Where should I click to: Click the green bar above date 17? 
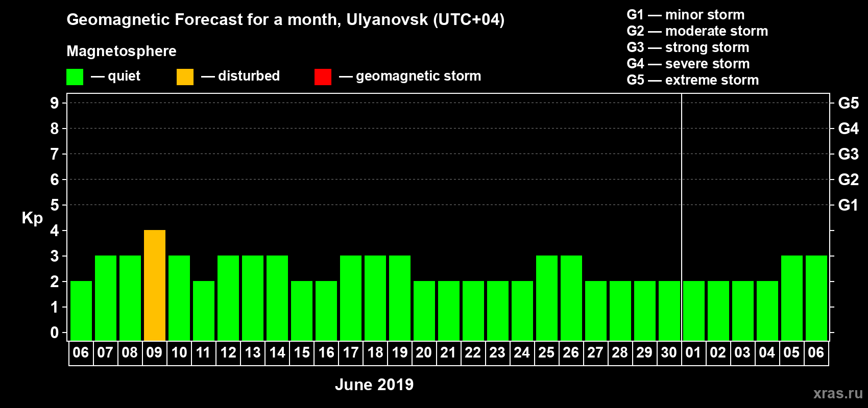click(x=351, y=298)
